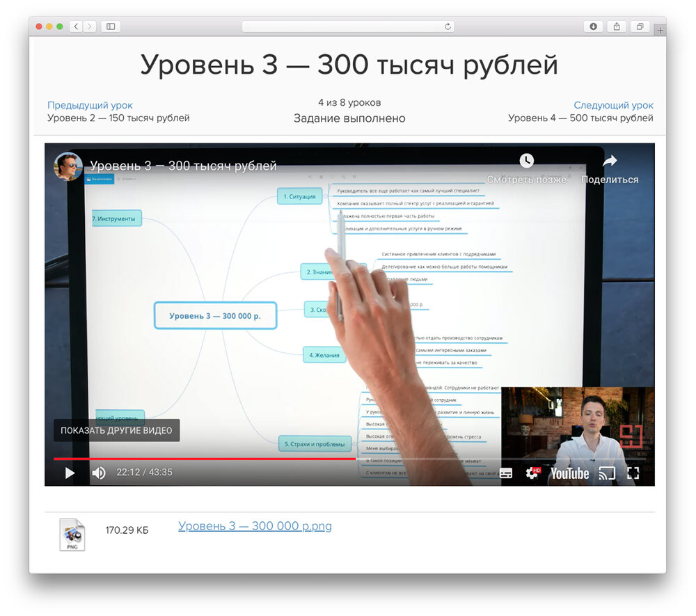Toggle the Safari sidebar button

[x=111, y=26]
